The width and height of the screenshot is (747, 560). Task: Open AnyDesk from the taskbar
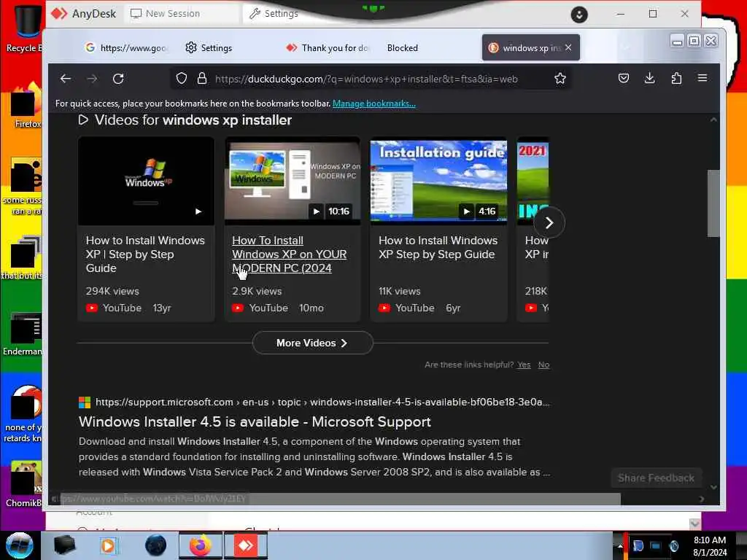click(245, 545)
